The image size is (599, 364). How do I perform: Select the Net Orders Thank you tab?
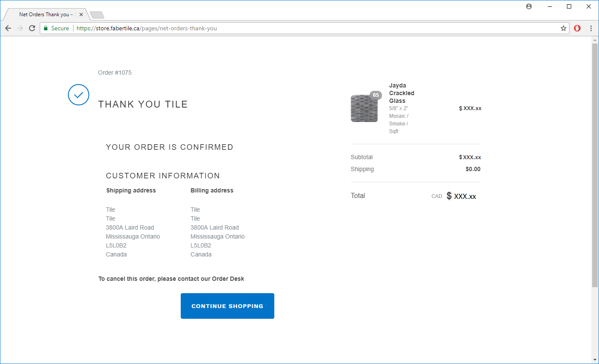(46, 15)
